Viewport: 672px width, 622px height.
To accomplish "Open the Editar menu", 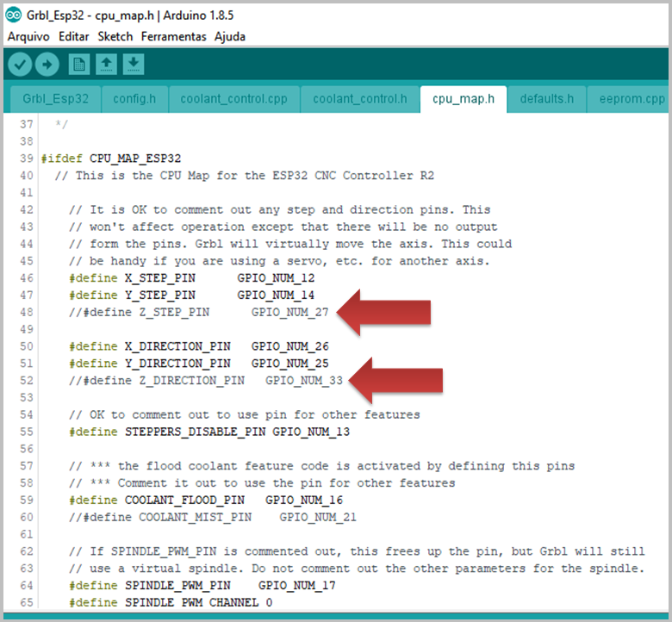I will pyautogui.click(x=74, y=37).
